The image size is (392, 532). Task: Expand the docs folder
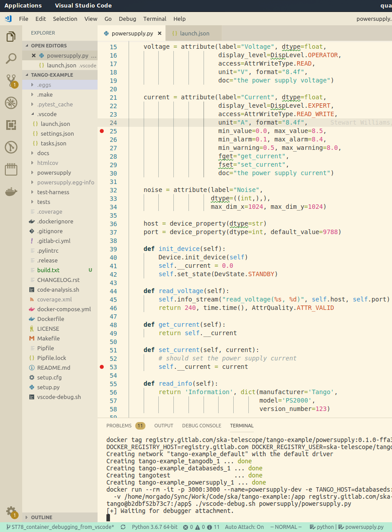coord(60,153)
